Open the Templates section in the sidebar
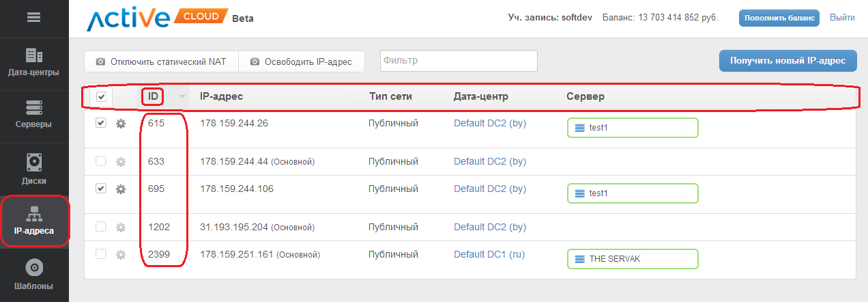 [34, 273]
